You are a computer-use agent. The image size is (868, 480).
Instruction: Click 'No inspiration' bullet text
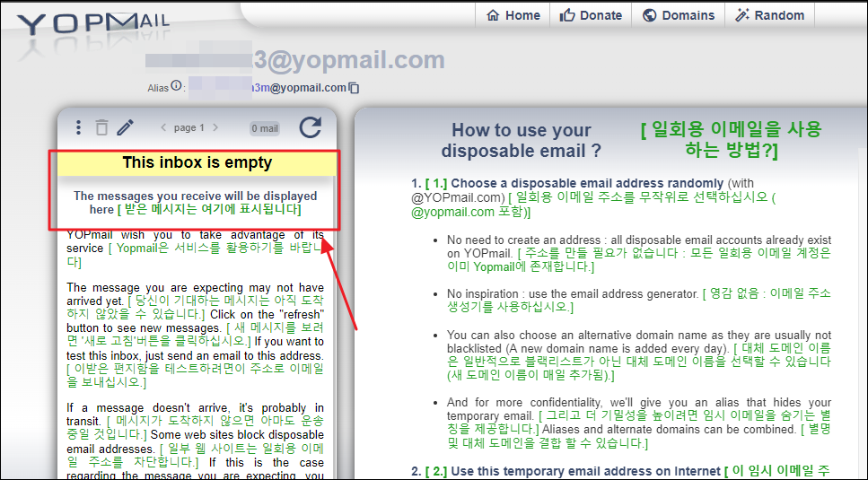(639, 301)
